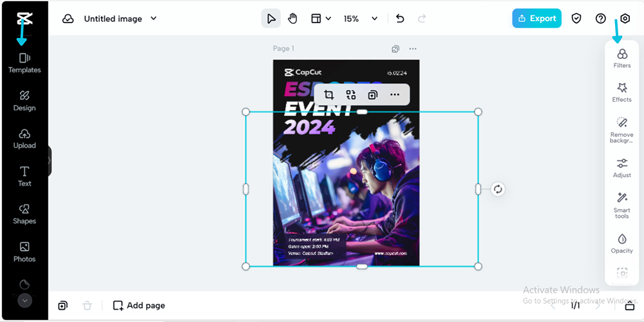Viewport: 644px width, 322px height.
Task: Open the shield protection icon
Action: pos(576,19)
